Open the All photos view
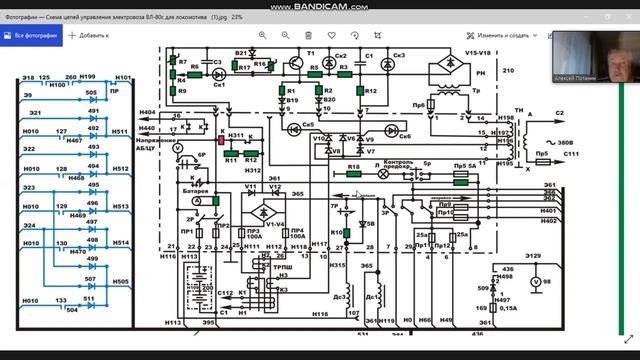Image resolution: width=640 pixels, height=360 pixels. point(31,36)
